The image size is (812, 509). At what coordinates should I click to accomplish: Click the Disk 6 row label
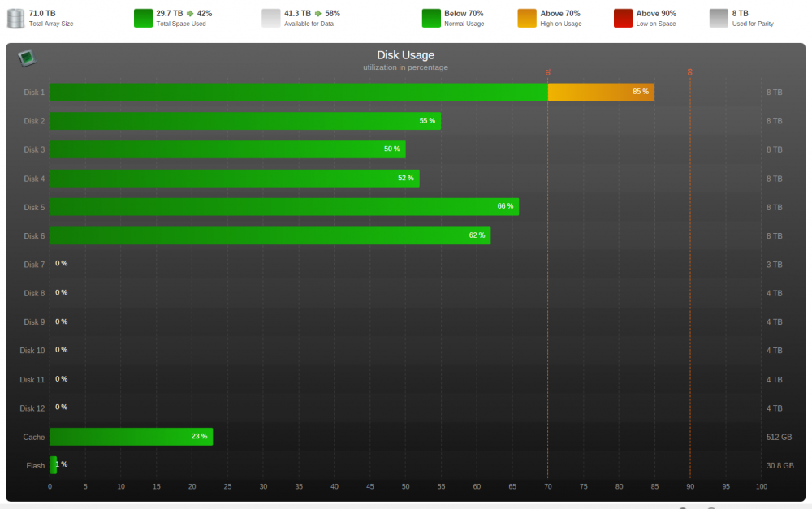coord(34,236)
